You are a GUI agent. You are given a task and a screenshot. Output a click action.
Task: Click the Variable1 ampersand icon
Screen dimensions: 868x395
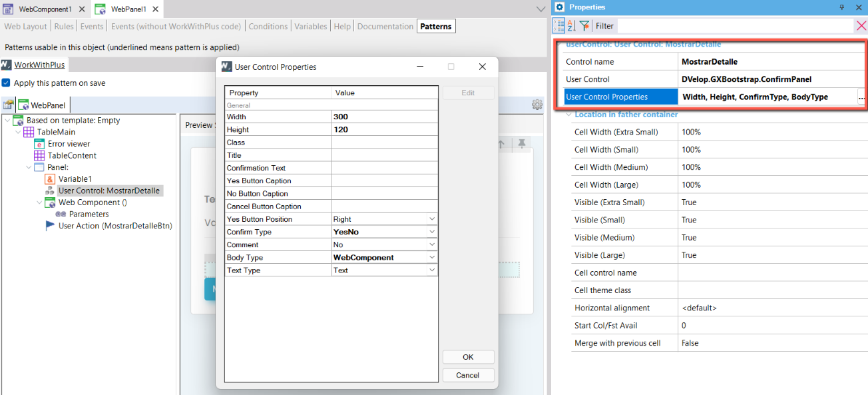pos(50,179)
